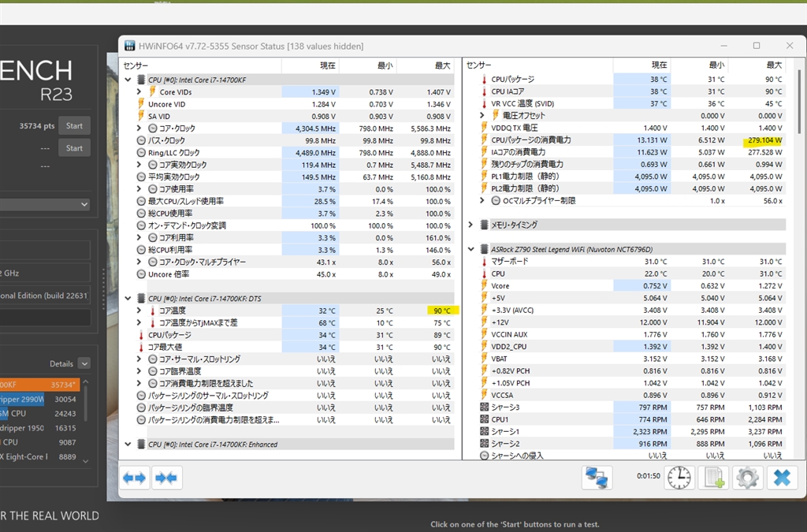Select the Uncore 倍率 row
This screenshot has height=532, width=807.
(x=295, y=274)
